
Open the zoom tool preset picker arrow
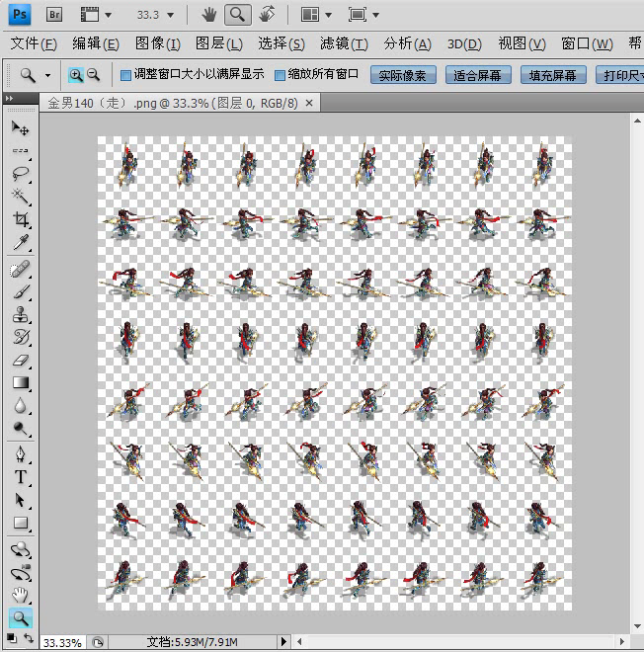coord(47,76)
